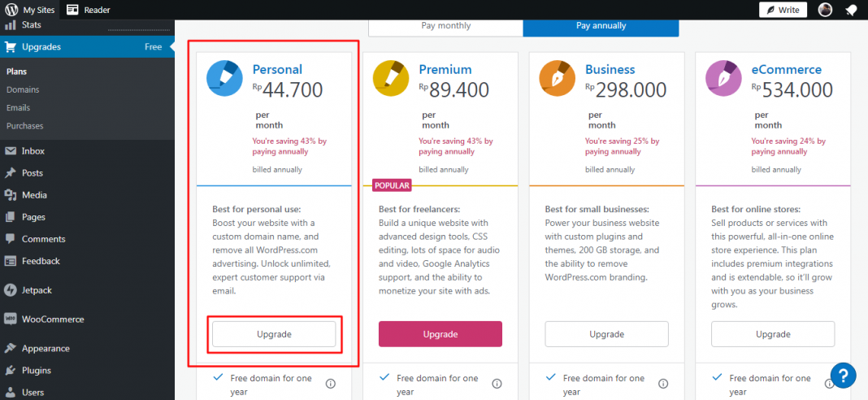Screen dimensions: 868x400
Task: Click the Stats bar chart icon
Action: pyautogui.click(x=10, y=25)
